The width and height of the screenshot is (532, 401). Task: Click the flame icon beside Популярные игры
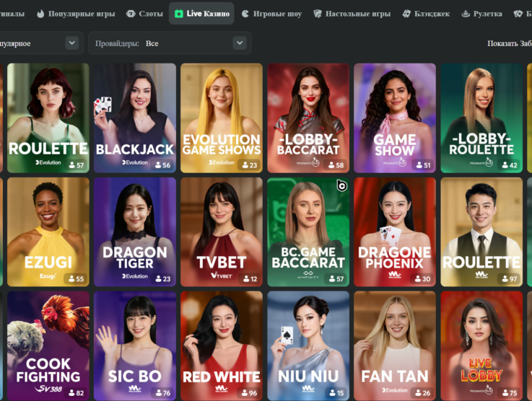coord(40,14)
